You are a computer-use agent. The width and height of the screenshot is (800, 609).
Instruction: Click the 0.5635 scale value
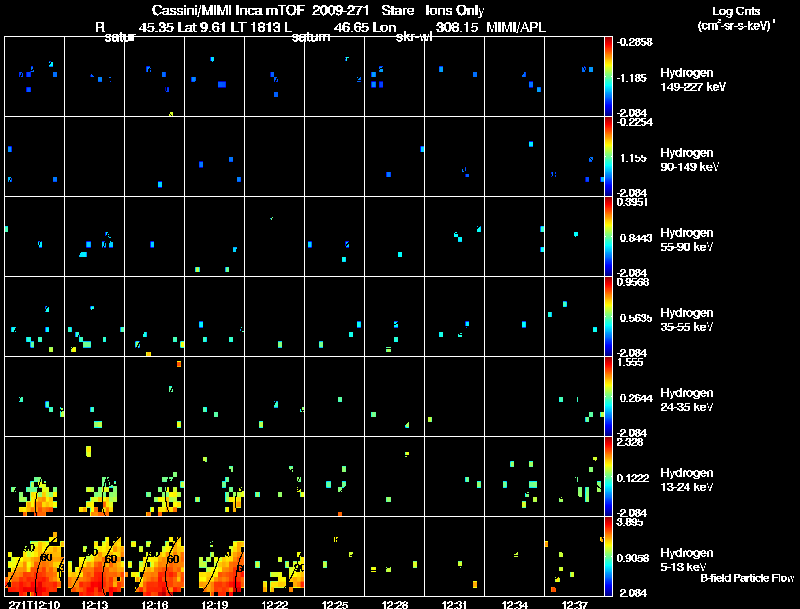coord(635,318)
